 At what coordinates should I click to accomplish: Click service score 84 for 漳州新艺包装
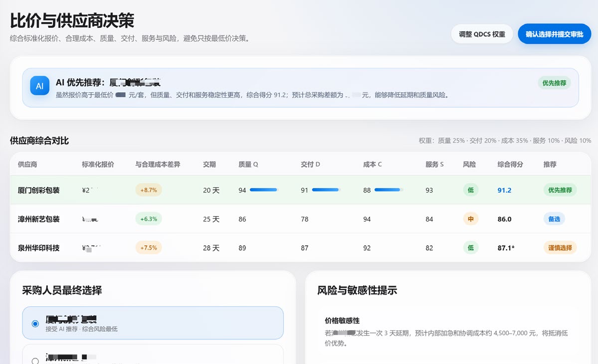coord(429,219)
